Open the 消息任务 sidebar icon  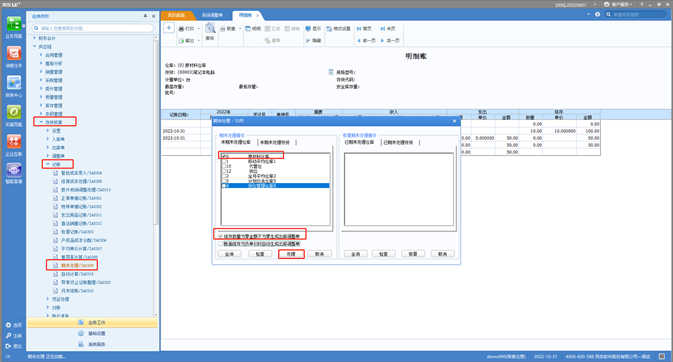coord(14,53)
